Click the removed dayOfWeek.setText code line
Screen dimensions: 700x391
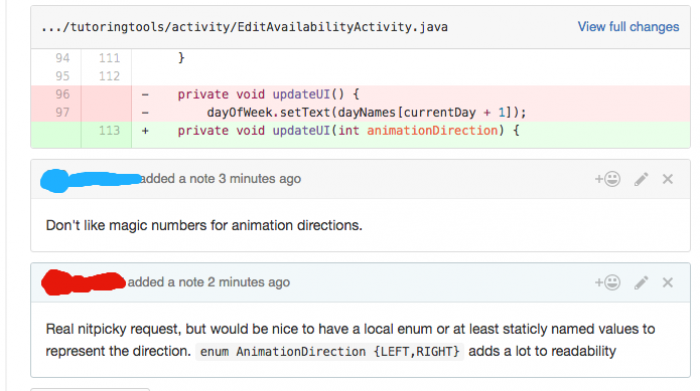coord(367,112)
